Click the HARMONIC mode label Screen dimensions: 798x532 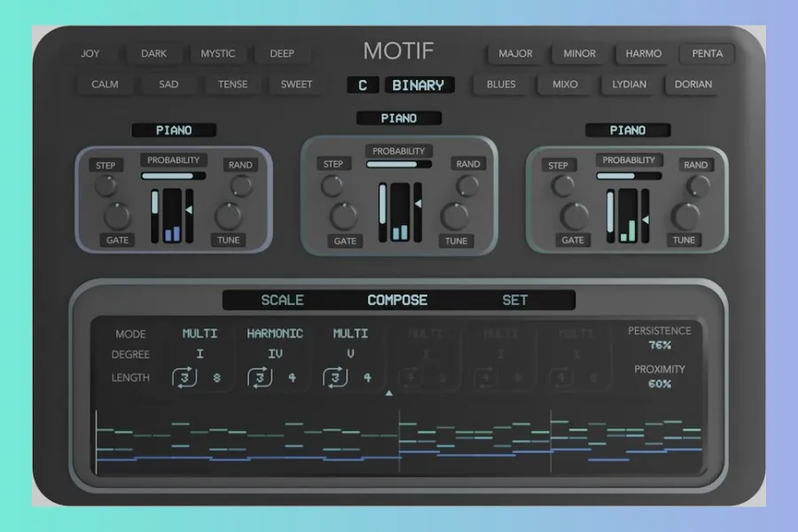click(275, 333)
